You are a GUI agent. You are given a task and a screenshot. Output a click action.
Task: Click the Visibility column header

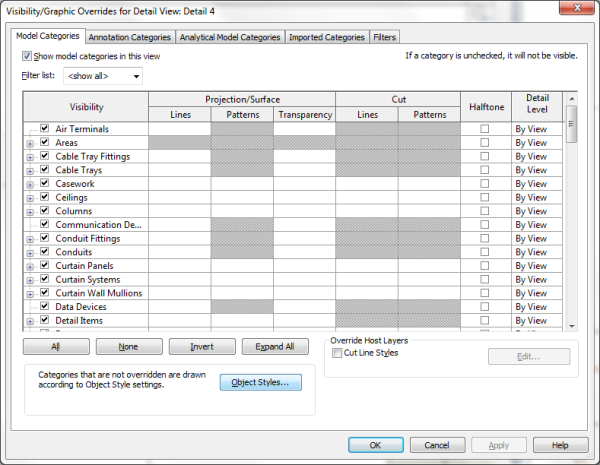86,107
